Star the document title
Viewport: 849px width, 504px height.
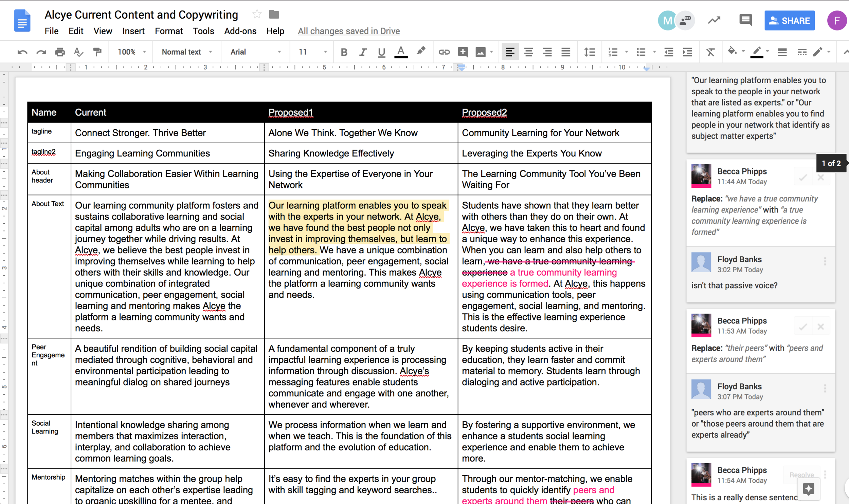click(x=257, y=14)
